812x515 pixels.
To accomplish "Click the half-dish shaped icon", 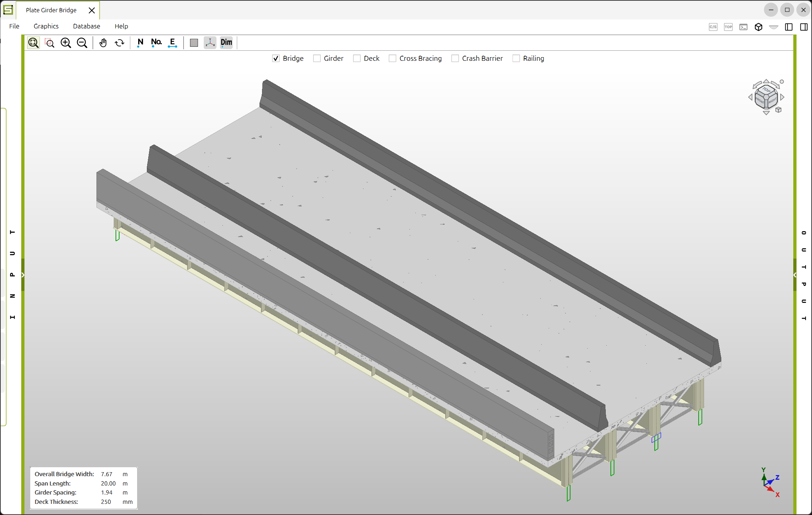I will point(773,27).
